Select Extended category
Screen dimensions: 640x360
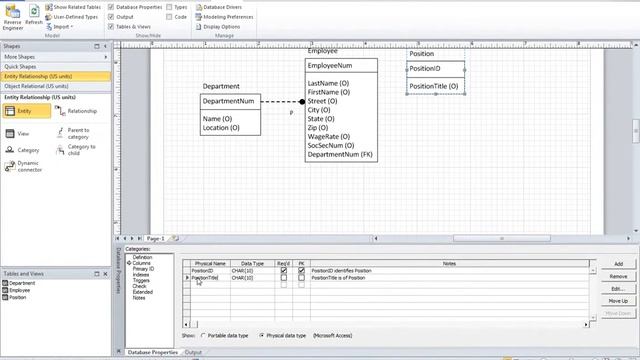pos(142,292)
